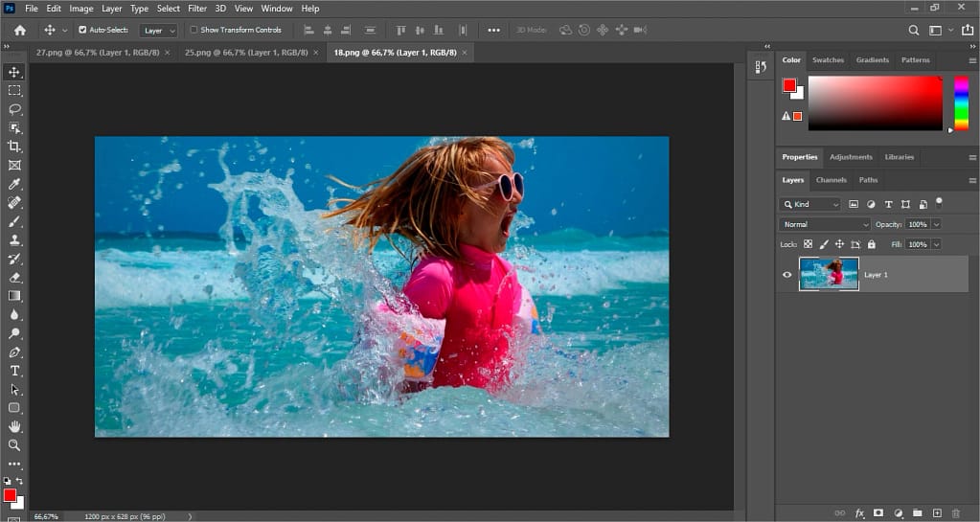980x522 pixels.
Task: Delete layer with trash icon
Action: point(956,513)
